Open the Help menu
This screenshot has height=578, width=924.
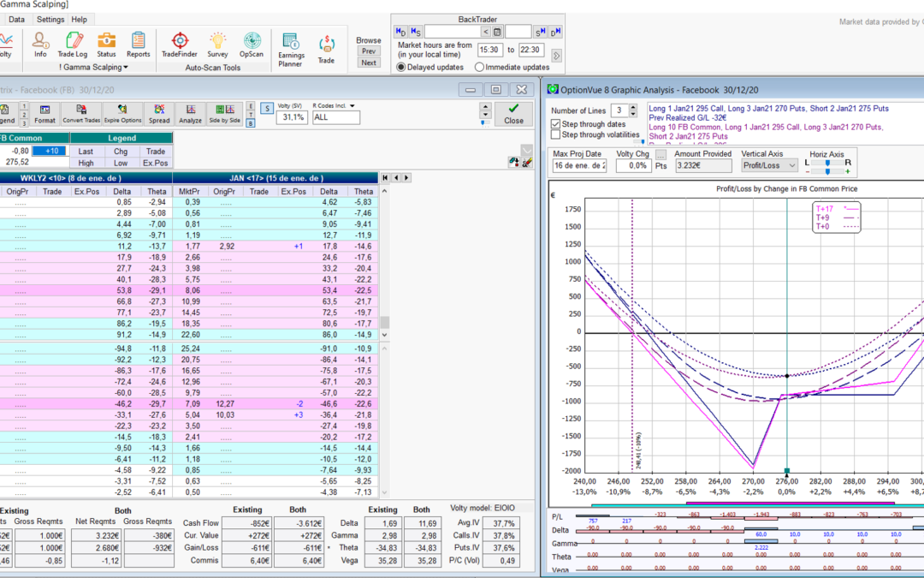(x=79, y=20)
